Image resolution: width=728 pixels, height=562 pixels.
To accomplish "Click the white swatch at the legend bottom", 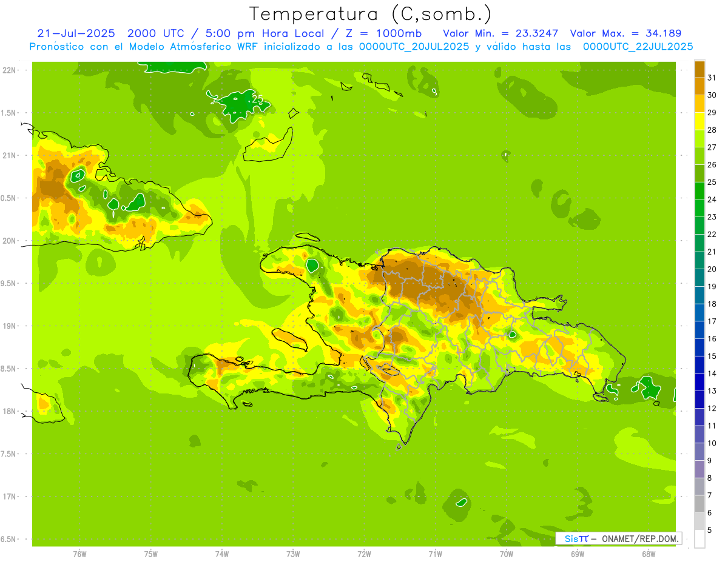I will click(x=699, y=539).
